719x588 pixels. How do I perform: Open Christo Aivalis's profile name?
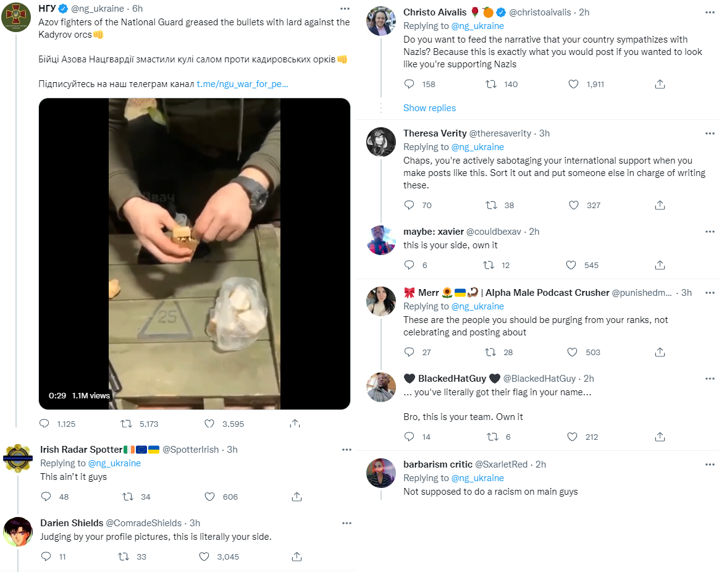coord(435,12)
